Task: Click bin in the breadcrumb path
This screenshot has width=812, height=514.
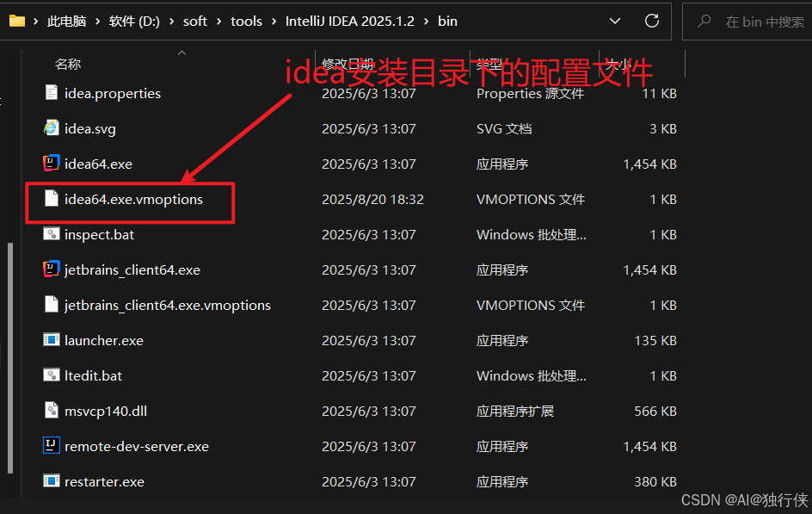Action: [x=447, y=22]
